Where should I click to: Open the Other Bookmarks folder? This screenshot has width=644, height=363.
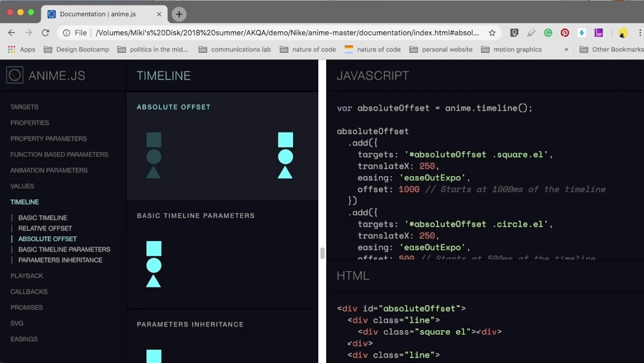point(611,49)
